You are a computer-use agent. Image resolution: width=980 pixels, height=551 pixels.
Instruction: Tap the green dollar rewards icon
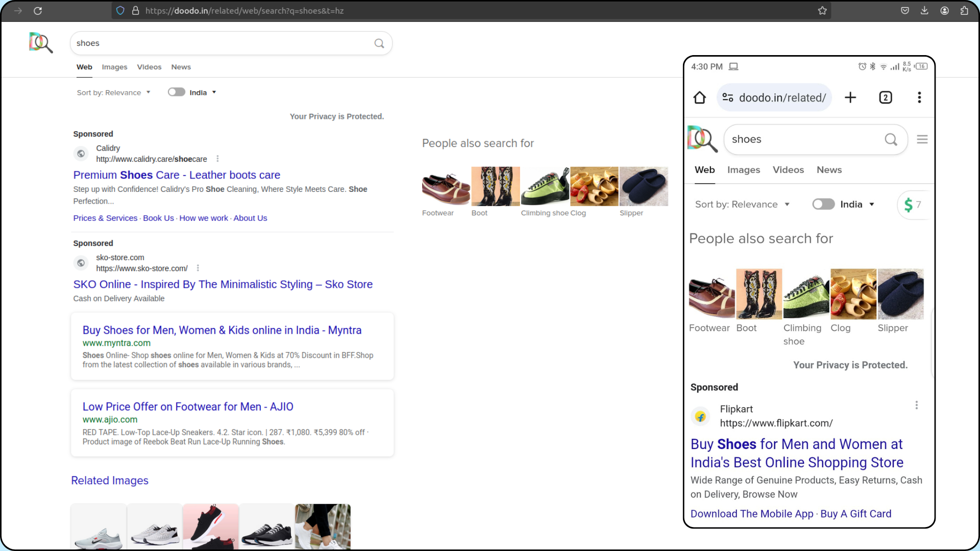909,205
